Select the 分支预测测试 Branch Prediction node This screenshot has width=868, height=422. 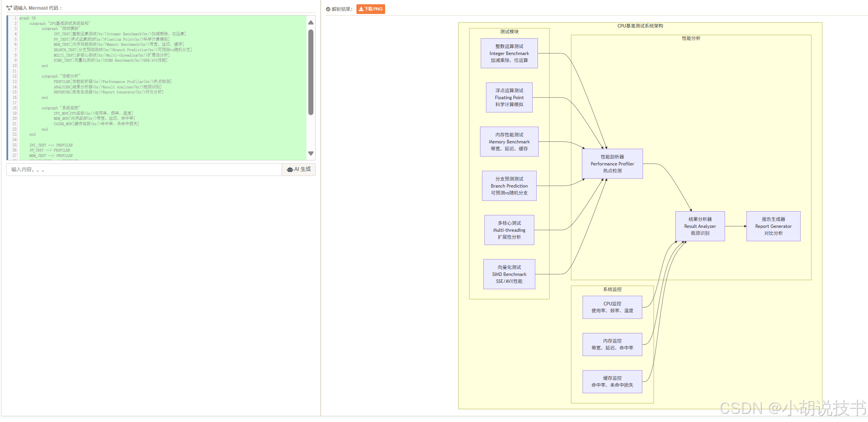click(509, 186)
